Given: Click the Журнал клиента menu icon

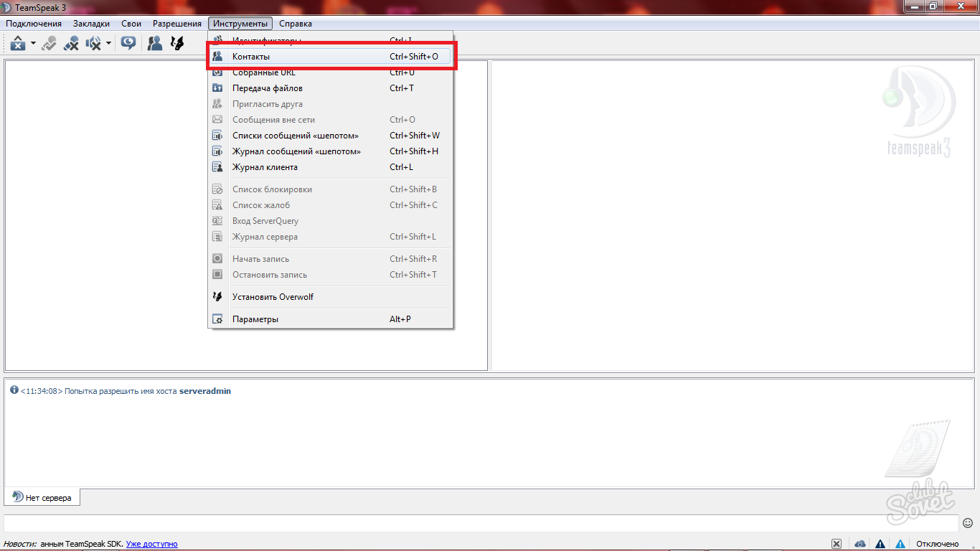Looking at the screenshot, I should click(217, 167).
